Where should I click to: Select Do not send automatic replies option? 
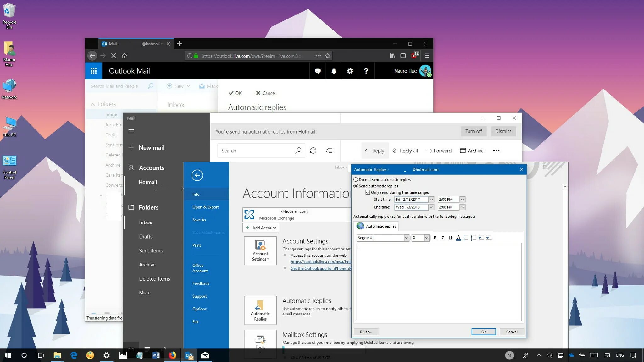356,179
